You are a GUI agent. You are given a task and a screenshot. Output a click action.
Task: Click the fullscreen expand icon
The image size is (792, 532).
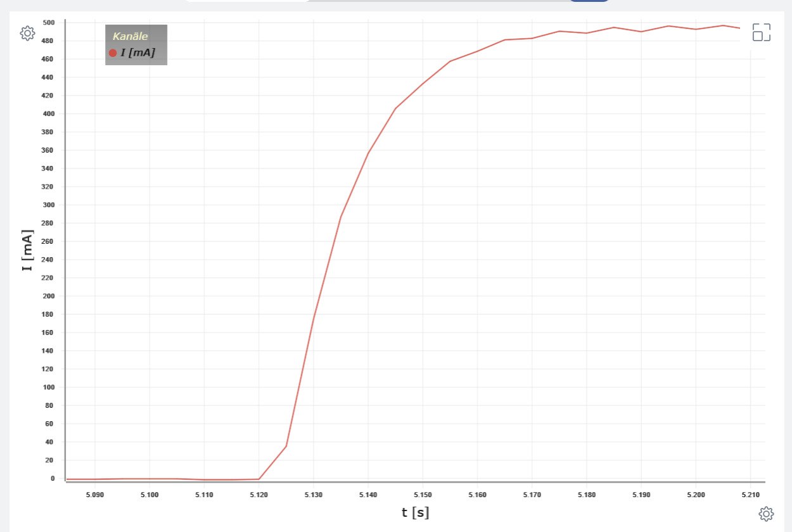point(761,32)
